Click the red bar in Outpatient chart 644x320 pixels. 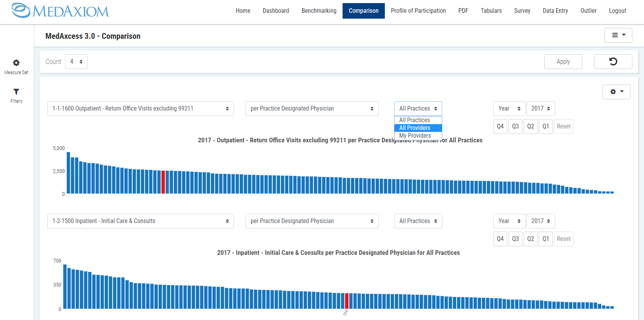point(163,182)
